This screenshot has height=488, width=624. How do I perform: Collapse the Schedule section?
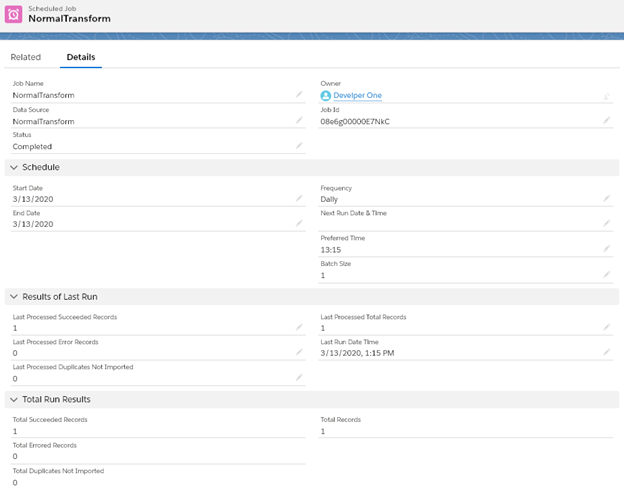pos(14,168)
